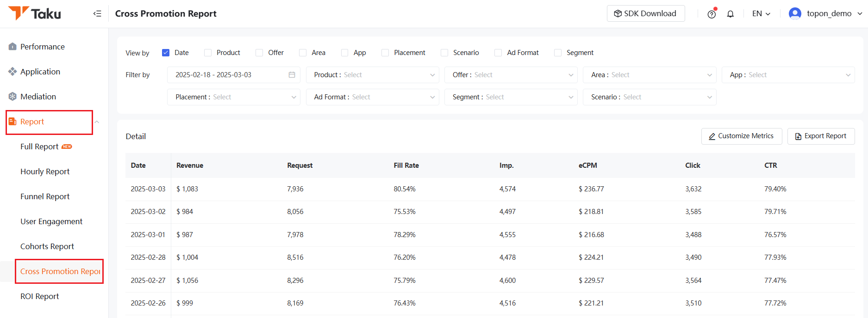This screenshot has height=318, width=868.
Task: Open the Offer filter dropdown
Action: pos(511,75)
